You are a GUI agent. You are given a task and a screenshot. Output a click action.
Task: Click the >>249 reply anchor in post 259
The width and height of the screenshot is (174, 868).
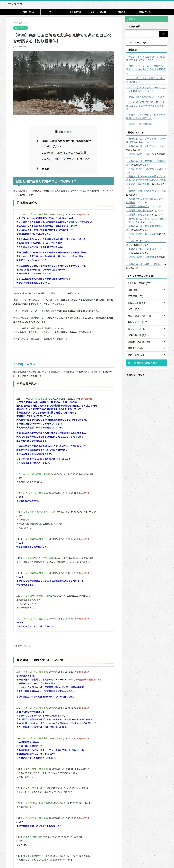(x=20, y=623)
